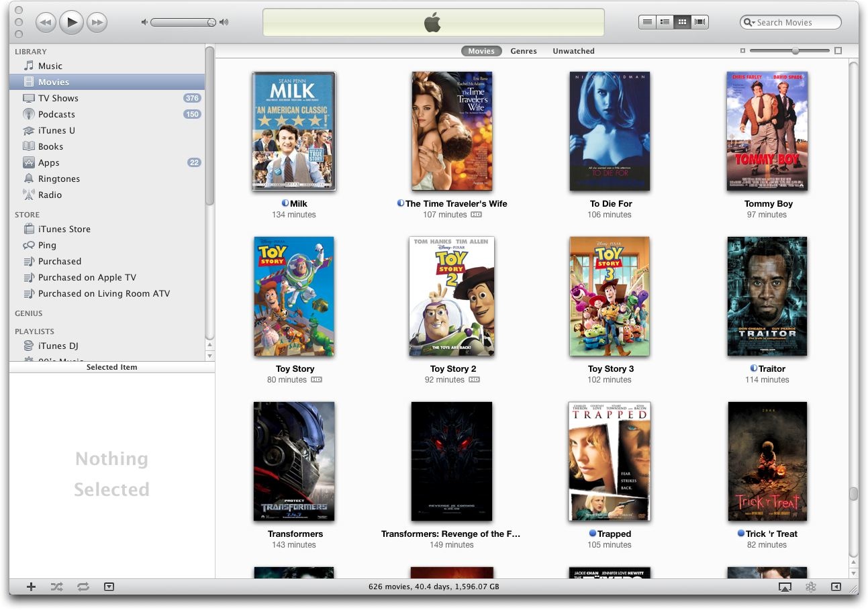Click the AirPlay icon

tap(785, 587)
